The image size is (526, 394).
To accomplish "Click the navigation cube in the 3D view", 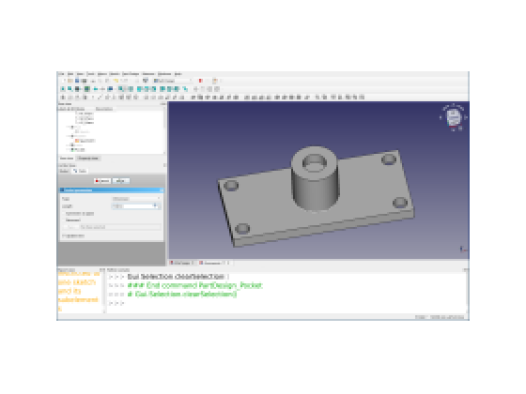I will coord(453,117).
